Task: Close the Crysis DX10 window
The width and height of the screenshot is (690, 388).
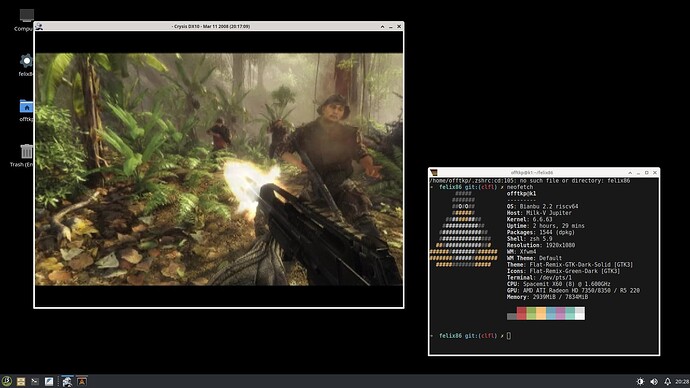Action: pyautogui.click(x=399, y=26)
